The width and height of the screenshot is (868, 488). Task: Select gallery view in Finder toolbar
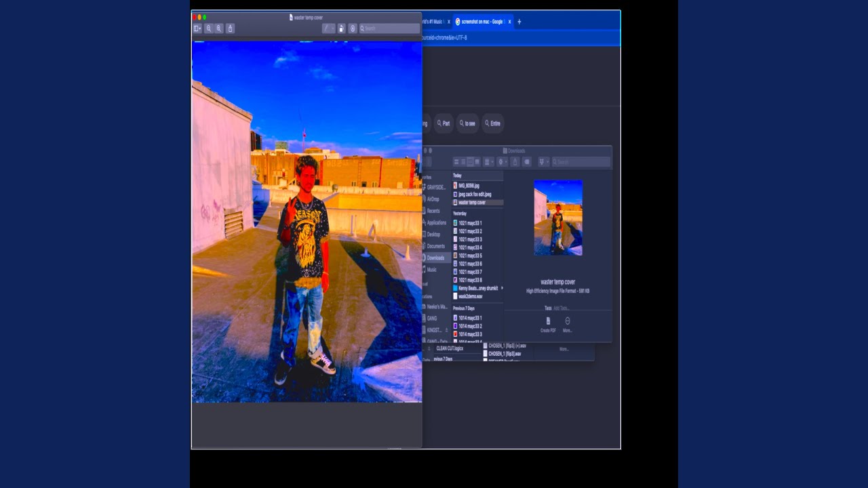(x=477, y=162)
